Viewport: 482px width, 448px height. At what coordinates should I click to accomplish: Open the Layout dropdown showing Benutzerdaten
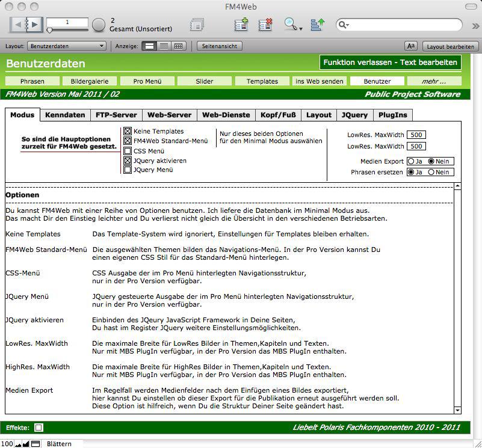point(67,46)
